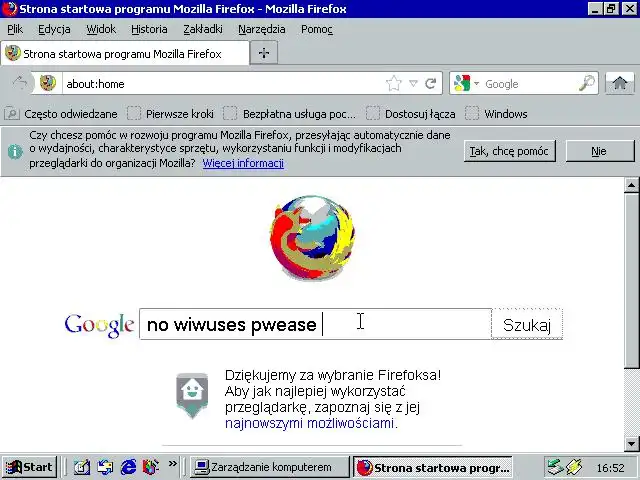Click the back arrow navigation button

point(20,83)
